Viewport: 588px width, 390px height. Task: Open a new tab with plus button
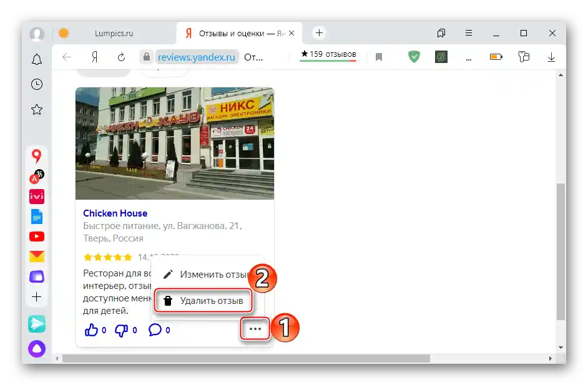click(319, 33)
